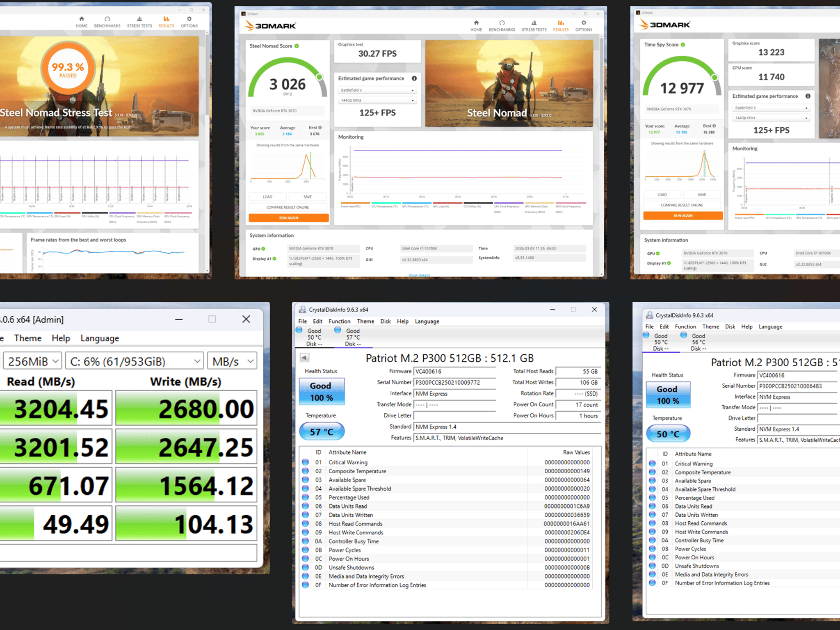Click the previous disk arrow in CrystalDiskInfo
The width and height of the screenshot is (840, 630).
(304, 358)
